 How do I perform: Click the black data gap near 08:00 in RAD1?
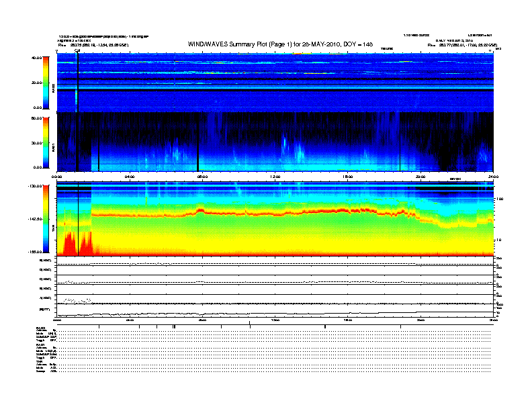coord(197,142)
